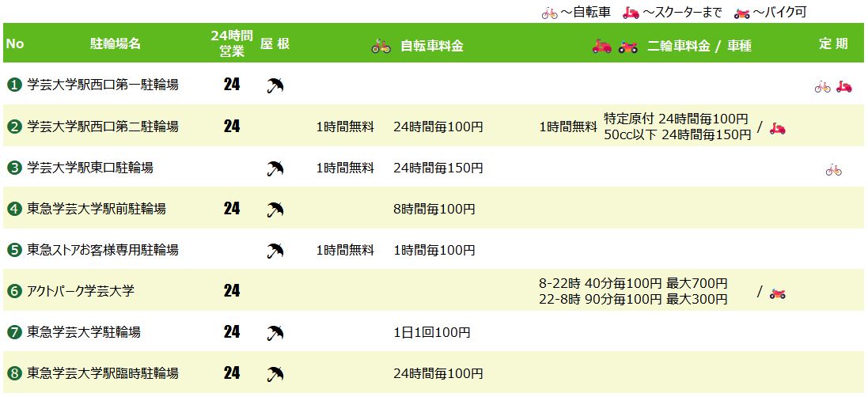Click ～スクーターまで legend label
This screenshot has height=397, width=868.
[x=682, y=13]
